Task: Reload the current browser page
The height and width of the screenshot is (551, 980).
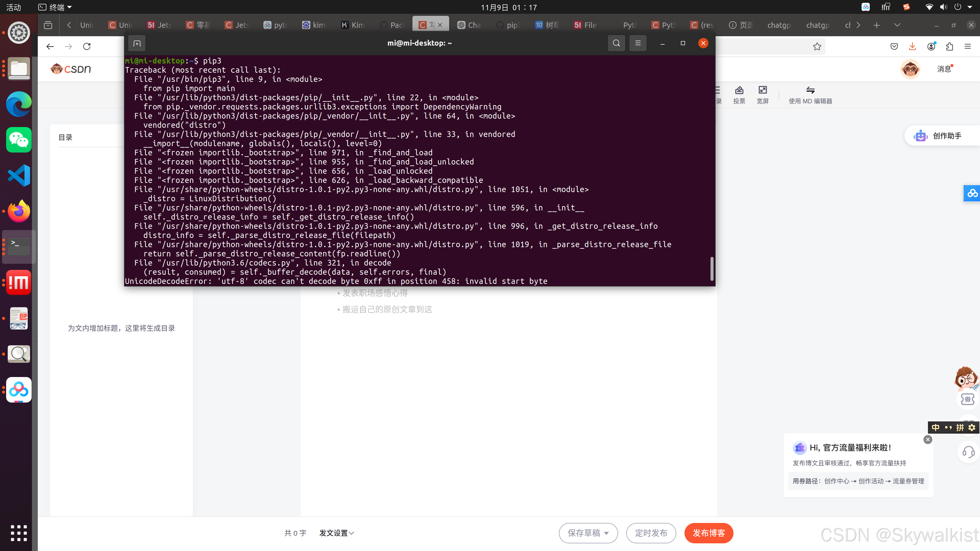Action: (87, 46)
